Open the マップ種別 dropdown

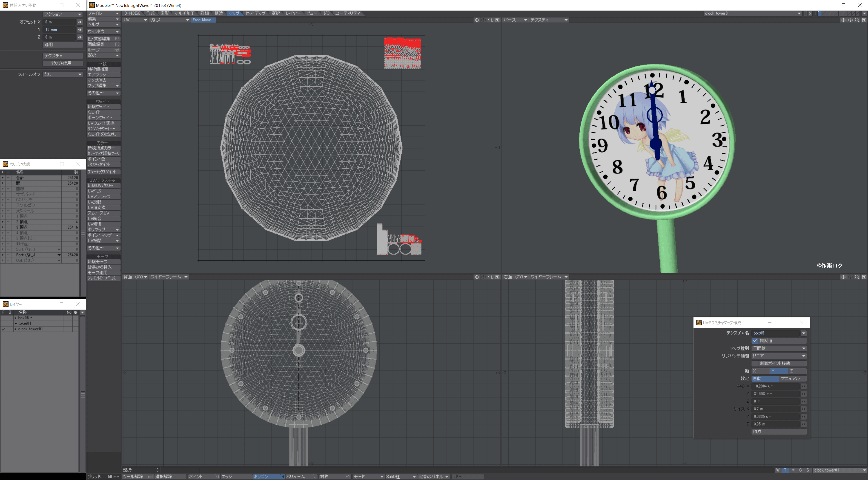778,348
